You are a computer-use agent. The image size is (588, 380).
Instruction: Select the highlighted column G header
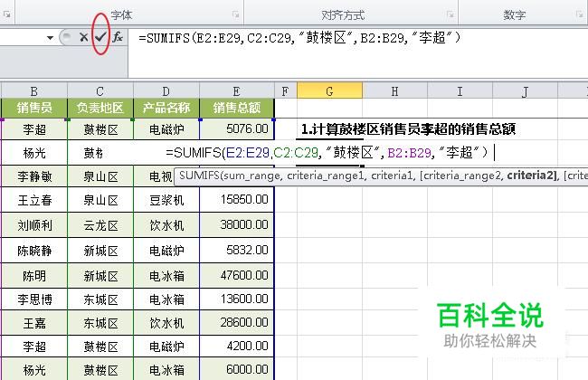329,91
